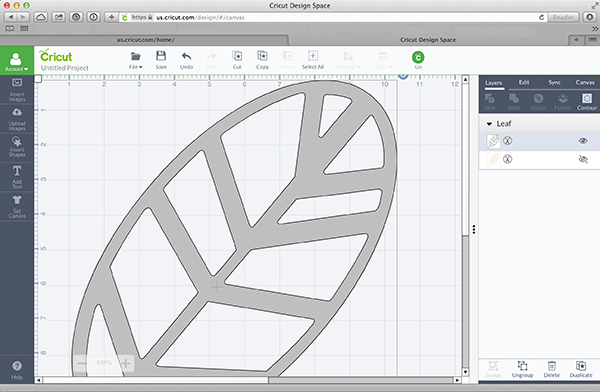Copy the selected image

click(262, 60)
